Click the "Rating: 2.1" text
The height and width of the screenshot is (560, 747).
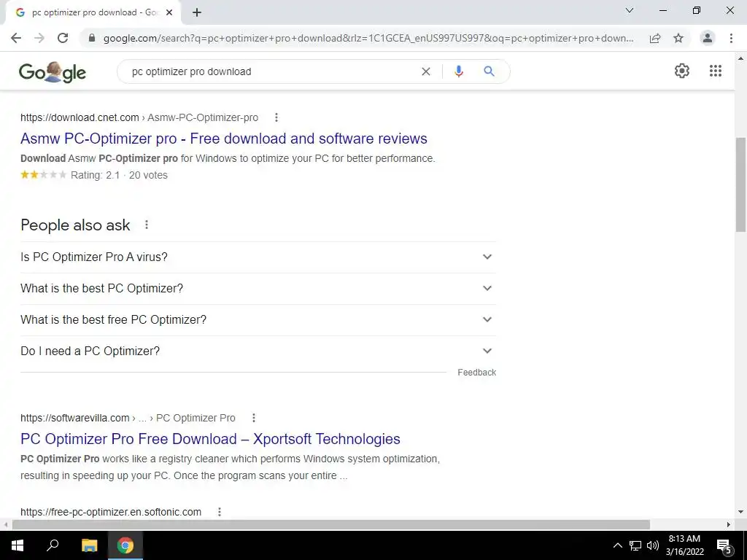pyautogui.click(x=95, y=175)
